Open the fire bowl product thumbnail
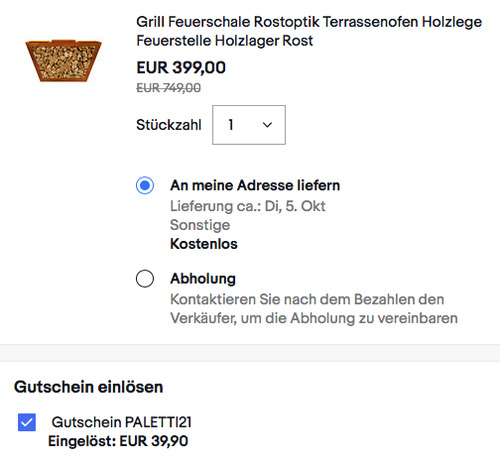Image resolution: width=500 pixels, height=464 pixels. coord(63,61)
